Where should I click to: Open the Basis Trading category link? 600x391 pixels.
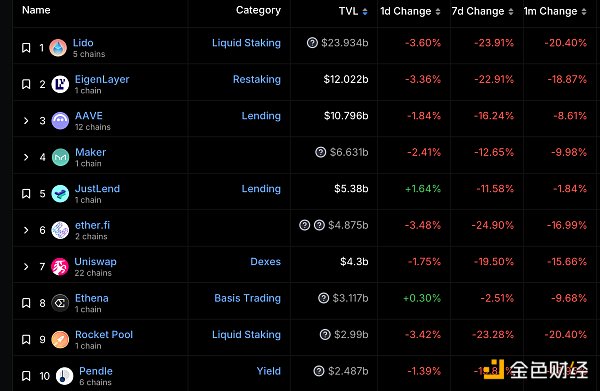pos(248,298)
